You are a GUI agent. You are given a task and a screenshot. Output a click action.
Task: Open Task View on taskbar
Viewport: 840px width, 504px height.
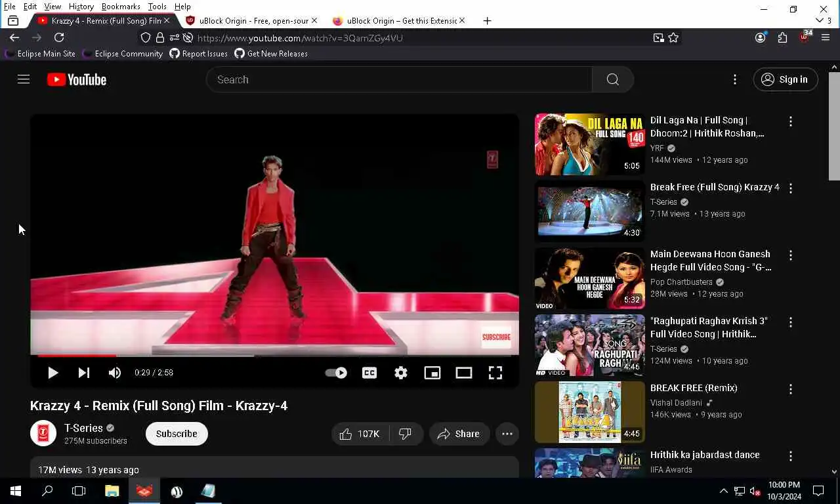pyautogui.click(x=79, y=491)
